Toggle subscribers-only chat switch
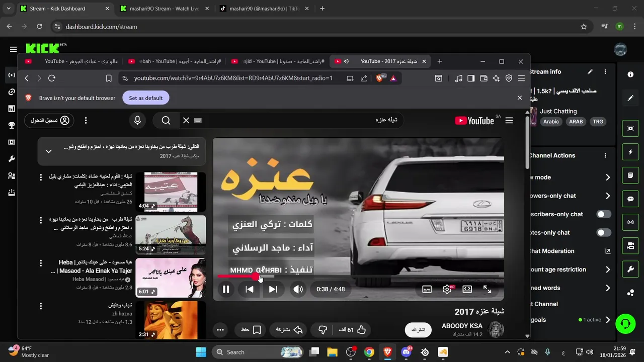This screenshot has height=362, width=644. [x=604, y=214]
